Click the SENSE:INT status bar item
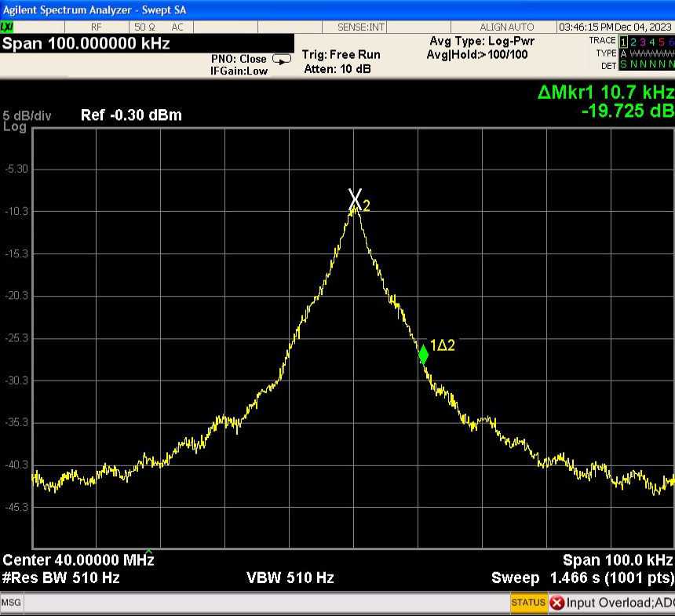This screenshot has width=675, height=616. click(361, 27)
